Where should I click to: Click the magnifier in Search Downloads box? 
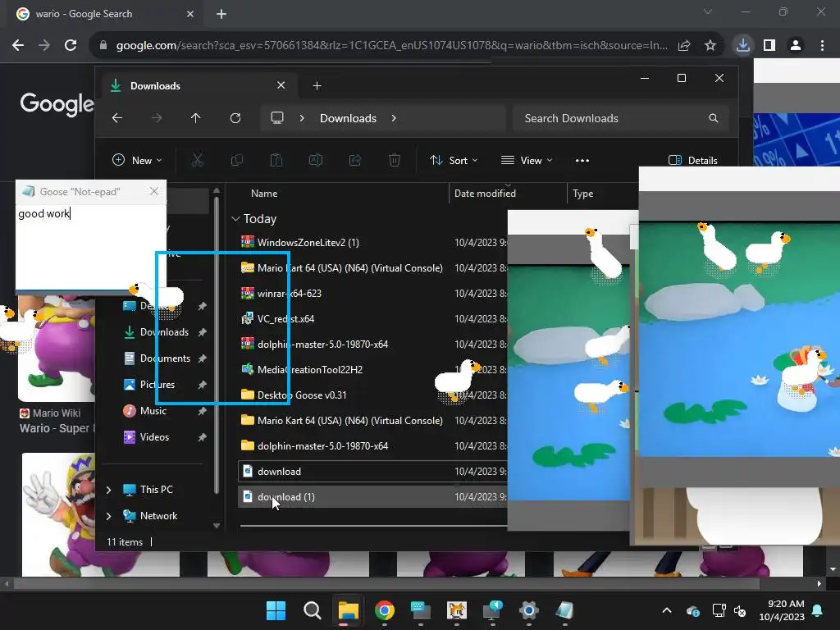pyautogui.click(x=713, y=118)
